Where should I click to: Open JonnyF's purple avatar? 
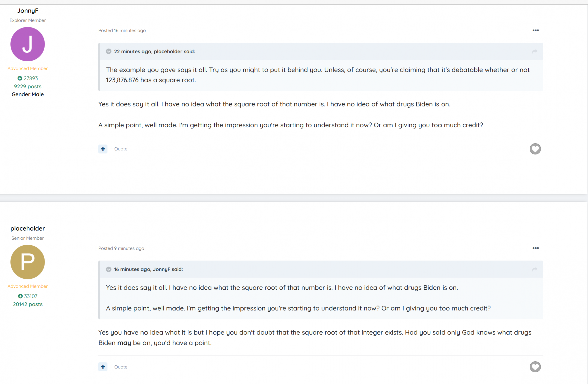point(28,44)
